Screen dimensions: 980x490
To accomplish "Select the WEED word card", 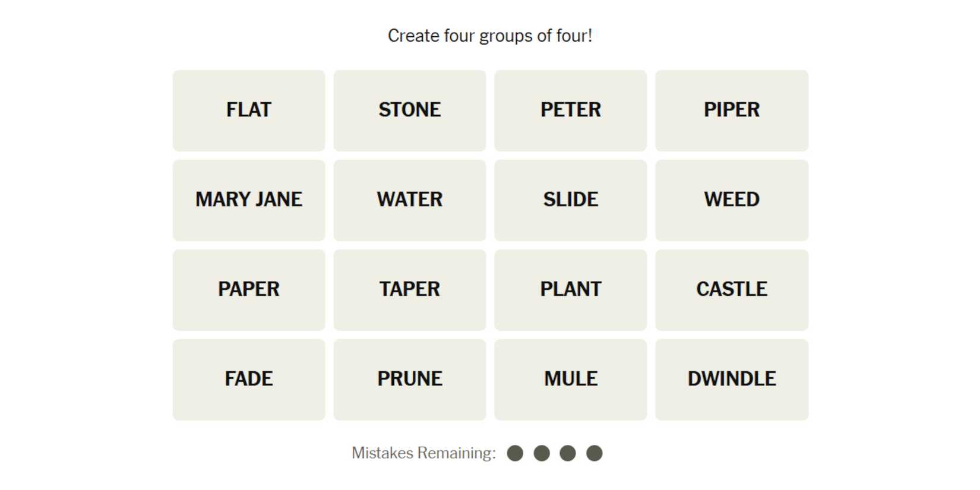I will point(732,200).
